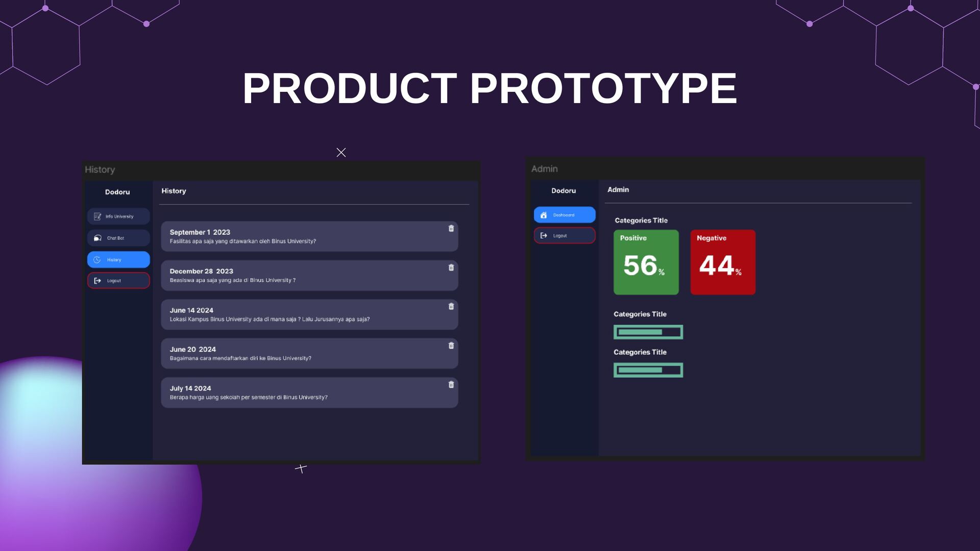Screen dimensions: 980x551
Task: Click the Info University sidebar icon
Action: (97, 216)
